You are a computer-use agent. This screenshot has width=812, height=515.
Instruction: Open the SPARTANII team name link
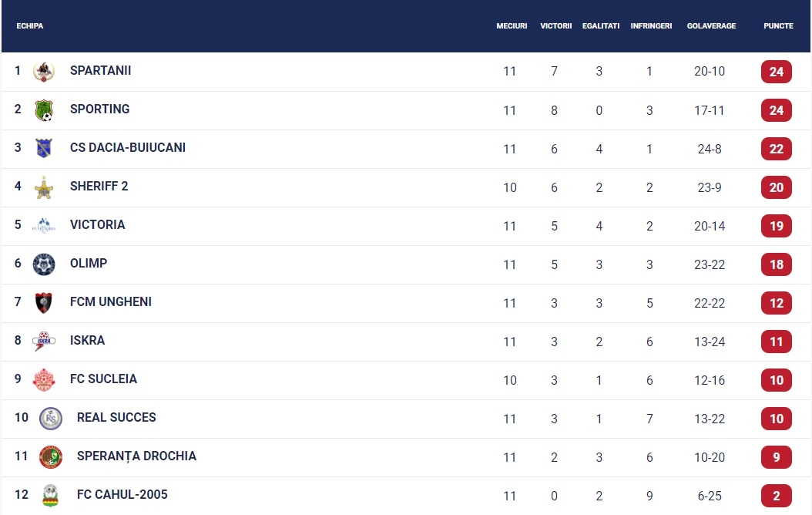(x=100, y=70)
